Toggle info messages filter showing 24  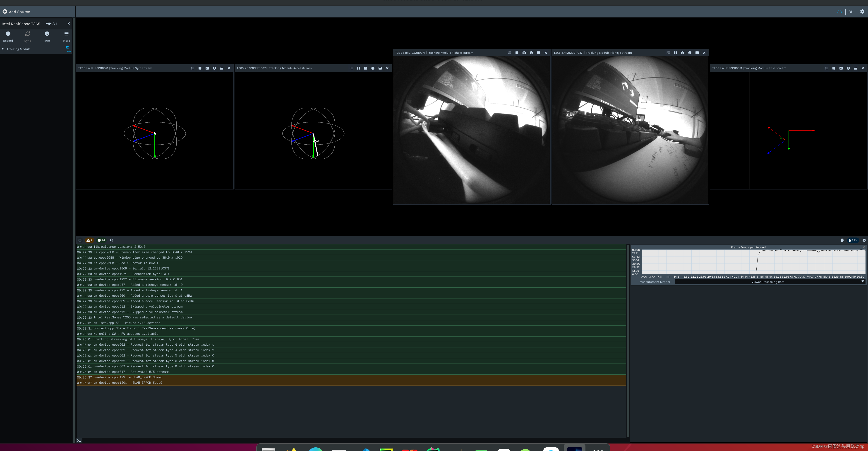pyautogui.click(x=101, y=240)
